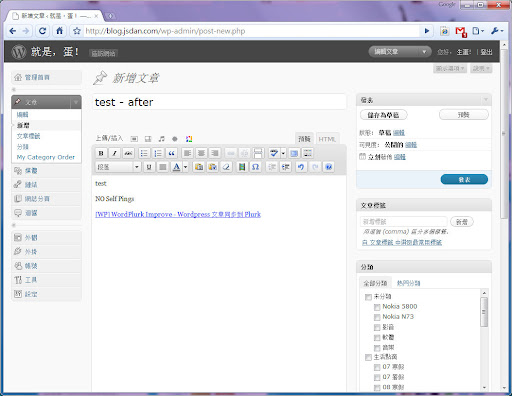This screenshot has width=512, height=396.
Task: Check the Nokia 5800 category
Action: [377, 307]
